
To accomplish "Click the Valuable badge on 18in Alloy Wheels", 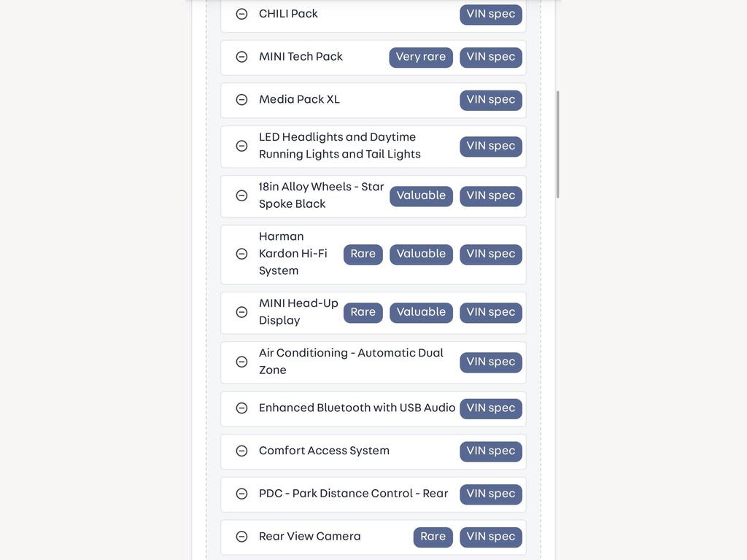I will (421, 195).
